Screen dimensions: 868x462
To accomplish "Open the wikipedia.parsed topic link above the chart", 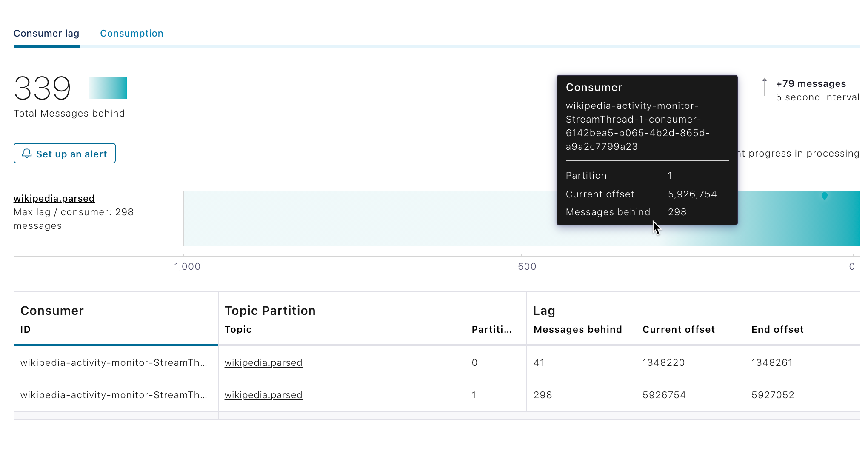I will pos(54,198).
